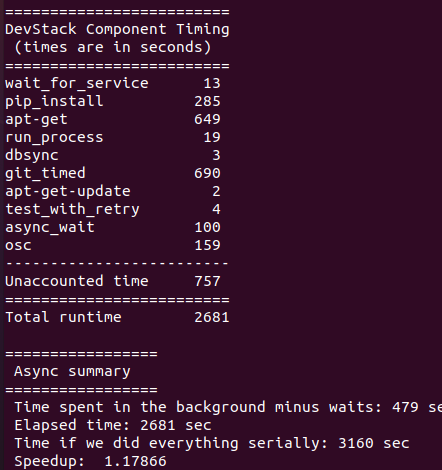Image resolution: width=442 pixels, height=470 pixels.
Task: Click the 'Speedup: 1.17866' line
Action: point(90,461)
